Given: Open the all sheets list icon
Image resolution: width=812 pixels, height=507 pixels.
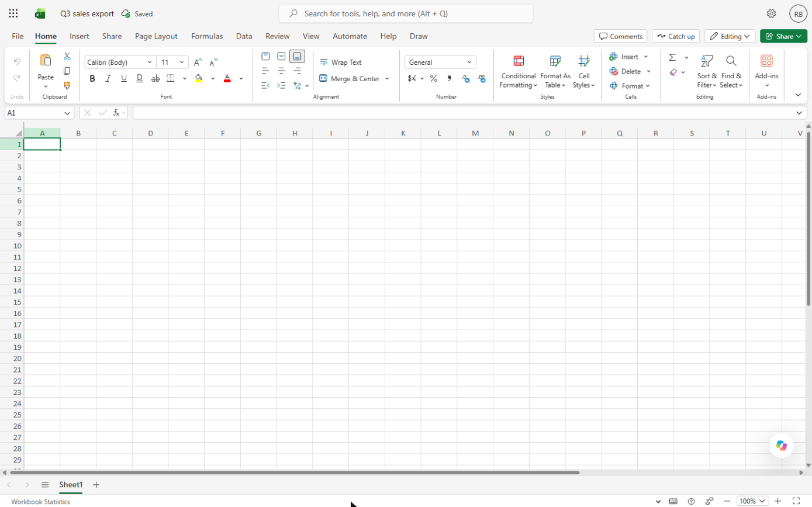Looking at the screenshot, I should (45, 485).
